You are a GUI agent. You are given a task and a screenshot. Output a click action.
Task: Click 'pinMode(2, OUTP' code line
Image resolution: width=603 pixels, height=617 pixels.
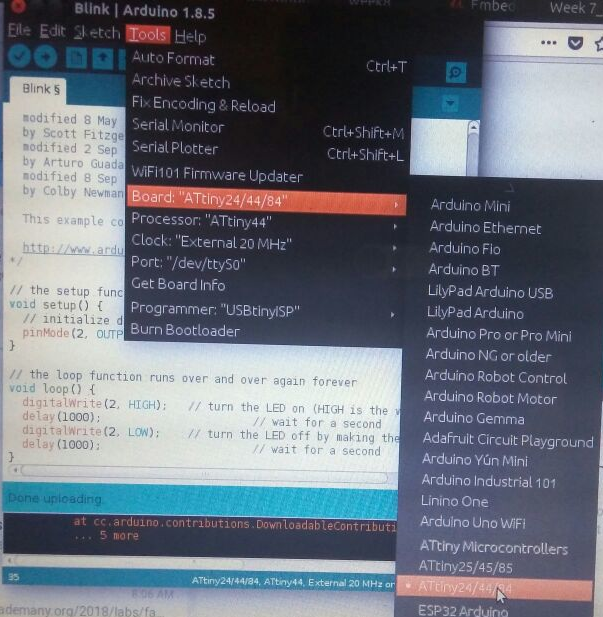click(x=73, y=334)
